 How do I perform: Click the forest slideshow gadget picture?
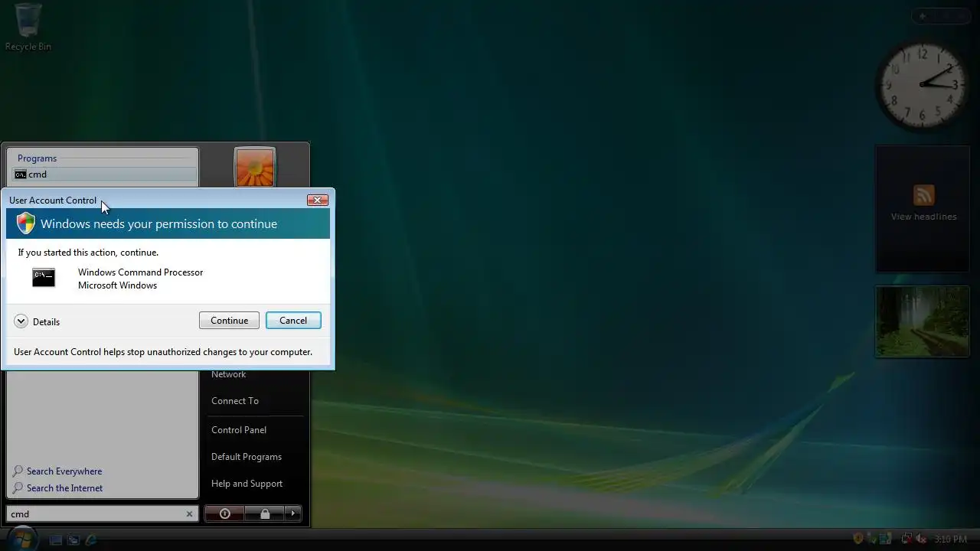[x=922, y=321]
